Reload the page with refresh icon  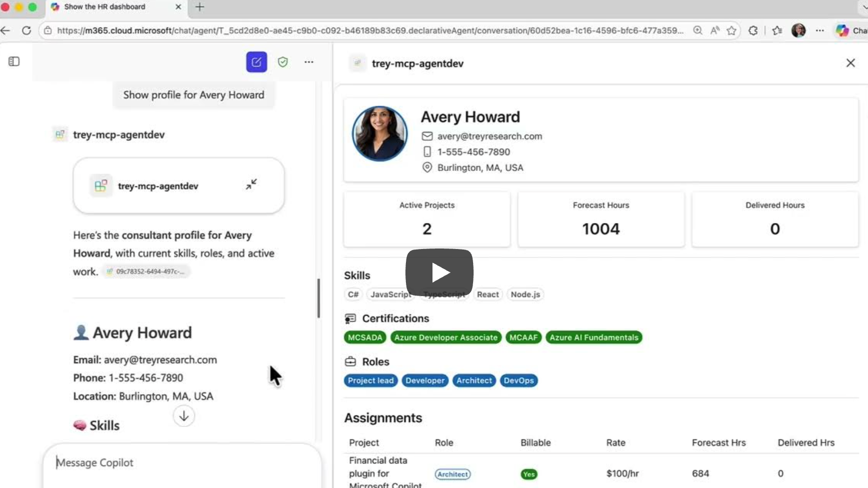[x=27, y=31]
